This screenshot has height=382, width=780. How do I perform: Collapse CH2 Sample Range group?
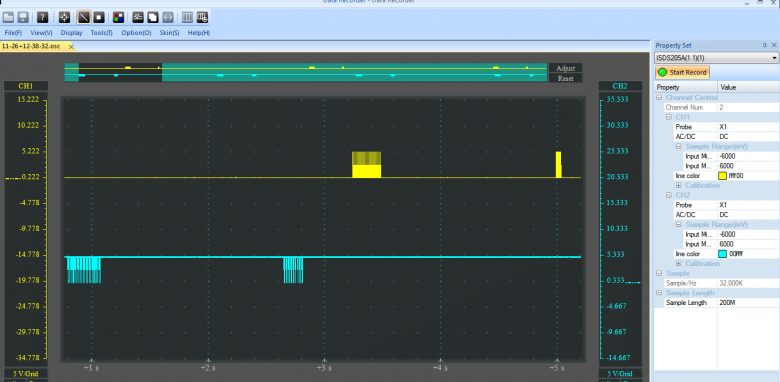679,224
